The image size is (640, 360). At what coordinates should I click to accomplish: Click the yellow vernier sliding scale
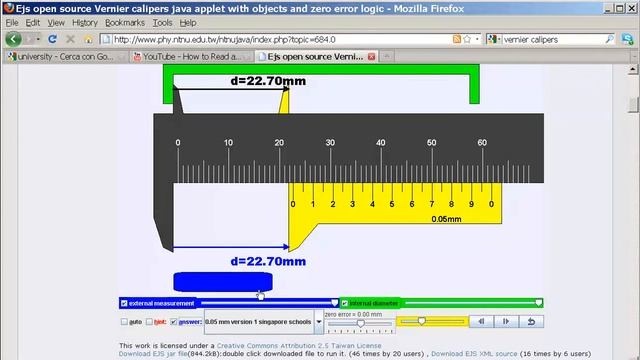395,203
